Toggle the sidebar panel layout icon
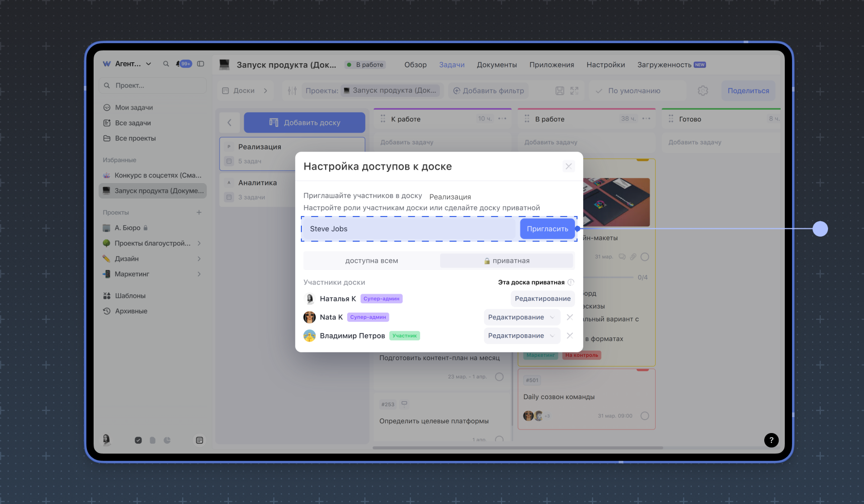 click(x=201, y=64)
